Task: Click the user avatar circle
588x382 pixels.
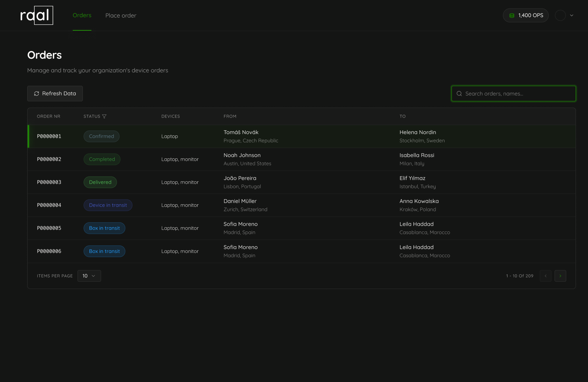Action: [560, 15]
